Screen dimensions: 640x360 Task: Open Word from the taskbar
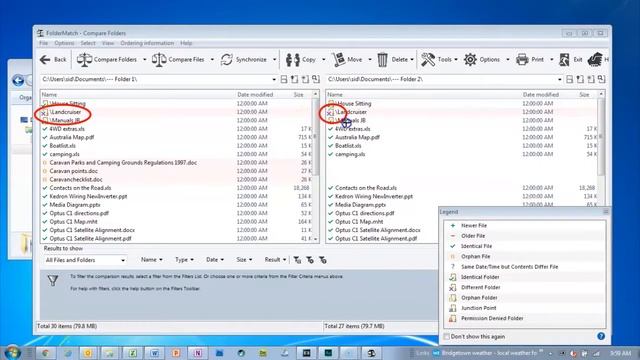coord(154,353)
